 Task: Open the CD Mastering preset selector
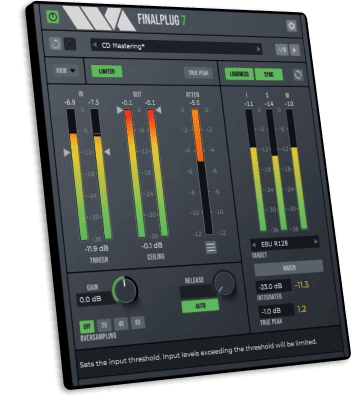pyautogui.click(x=177, y=47)
